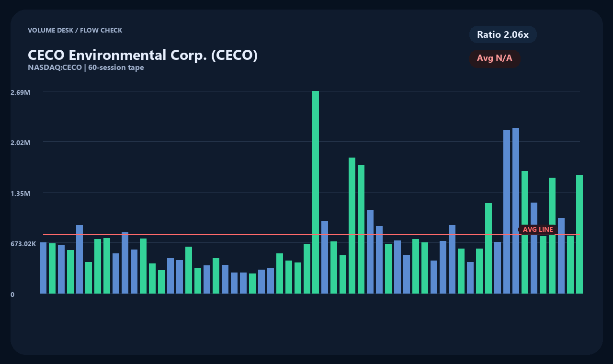
Task: Click the VOLUME DESK / FLOW CHECK header
Action: (75, 30)
